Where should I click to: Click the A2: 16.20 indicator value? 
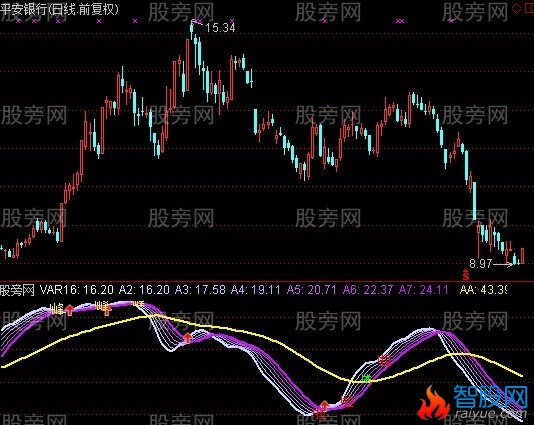tap(144, 290)
